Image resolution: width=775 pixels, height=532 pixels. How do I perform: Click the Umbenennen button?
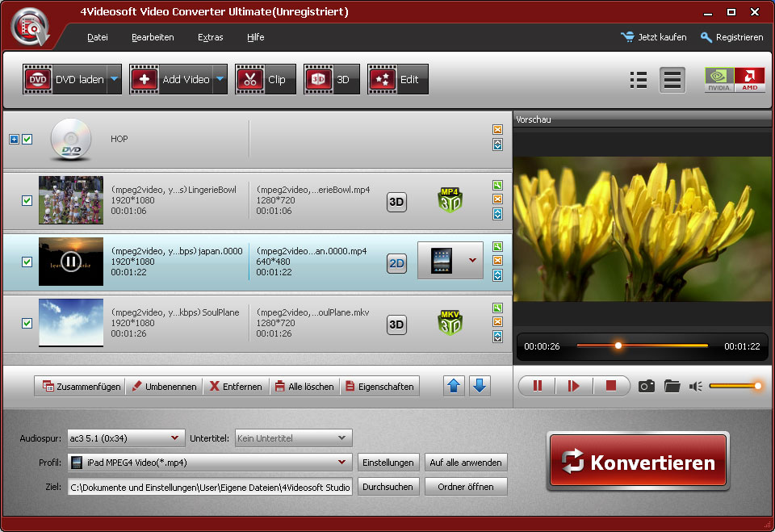[x=164, y=386]
